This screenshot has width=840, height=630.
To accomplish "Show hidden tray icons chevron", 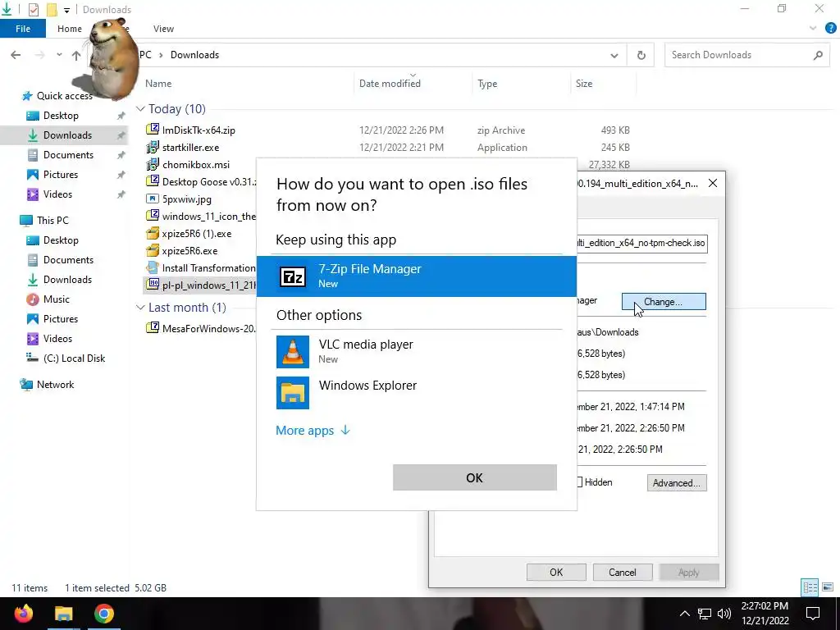I will click(685, 614).
